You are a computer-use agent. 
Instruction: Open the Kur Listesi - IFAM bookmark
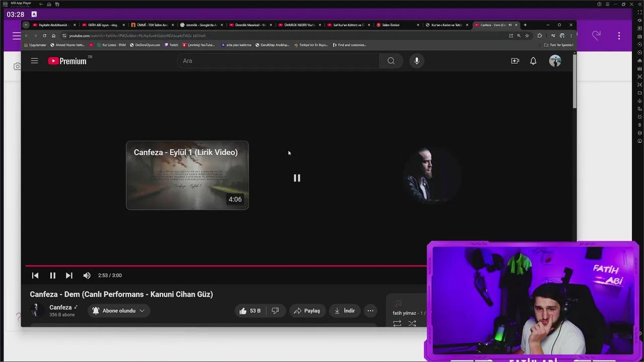click(x=111, y=45)
